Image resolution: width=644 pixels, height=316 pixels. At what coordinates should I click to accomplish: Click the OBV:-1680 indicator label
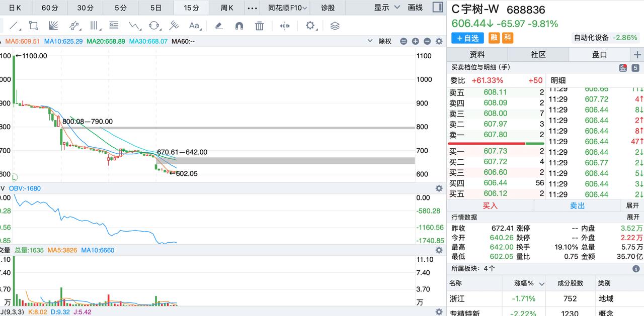pyautogui.click(x=25, y=188)
